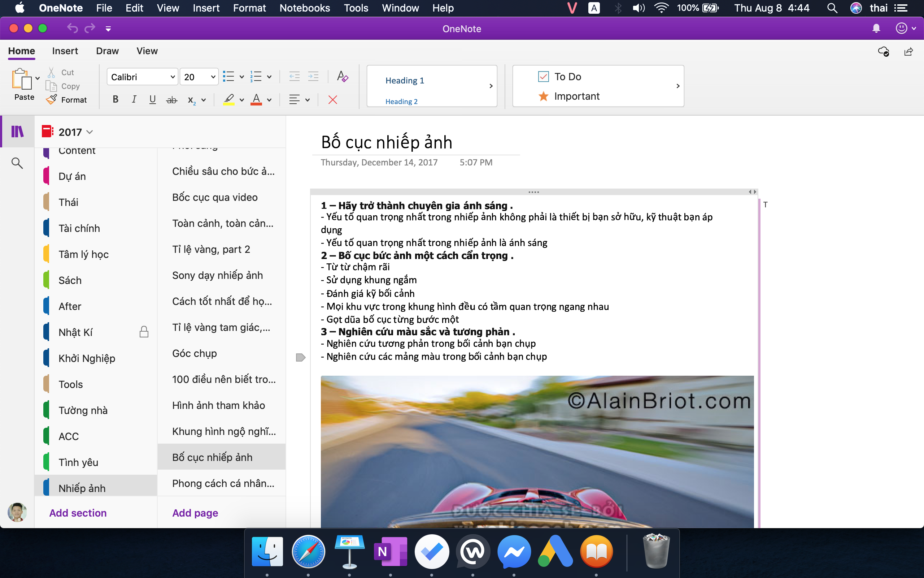Apply Bold formatting
The width and height of the screenshot is (924, 578).
point(115,100)
